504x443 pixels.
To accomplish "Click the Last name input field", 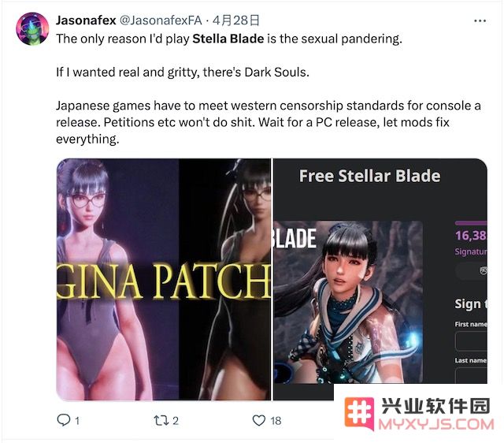I will [471, 376].
